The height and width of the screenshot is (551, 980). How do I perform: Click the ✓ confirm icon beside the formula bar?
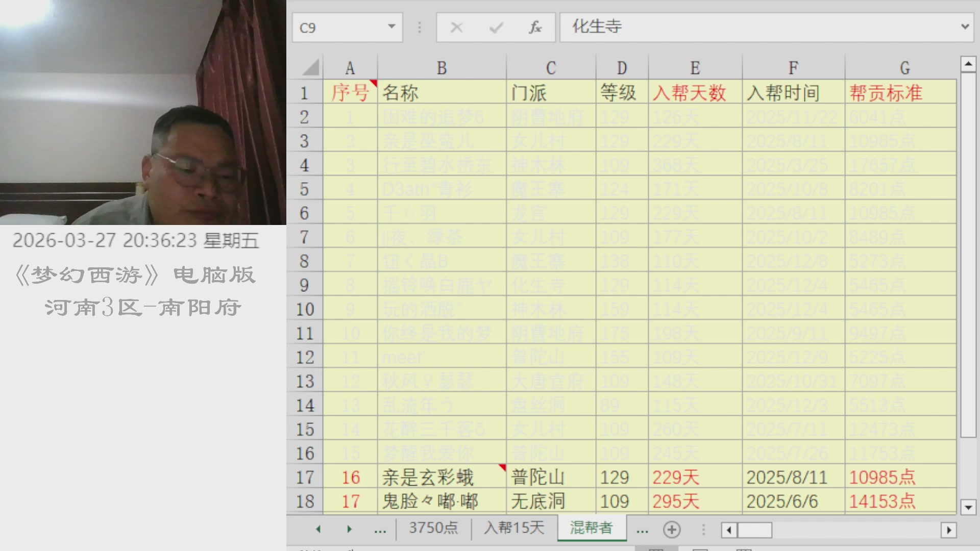pyautogui.click(x=495, y=27)
